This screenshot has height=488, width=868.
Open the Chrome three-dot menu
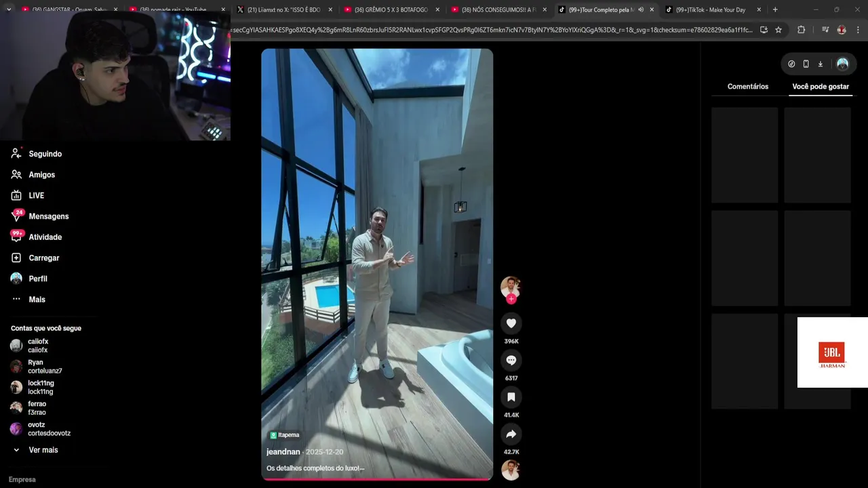(x=859, y=30)
